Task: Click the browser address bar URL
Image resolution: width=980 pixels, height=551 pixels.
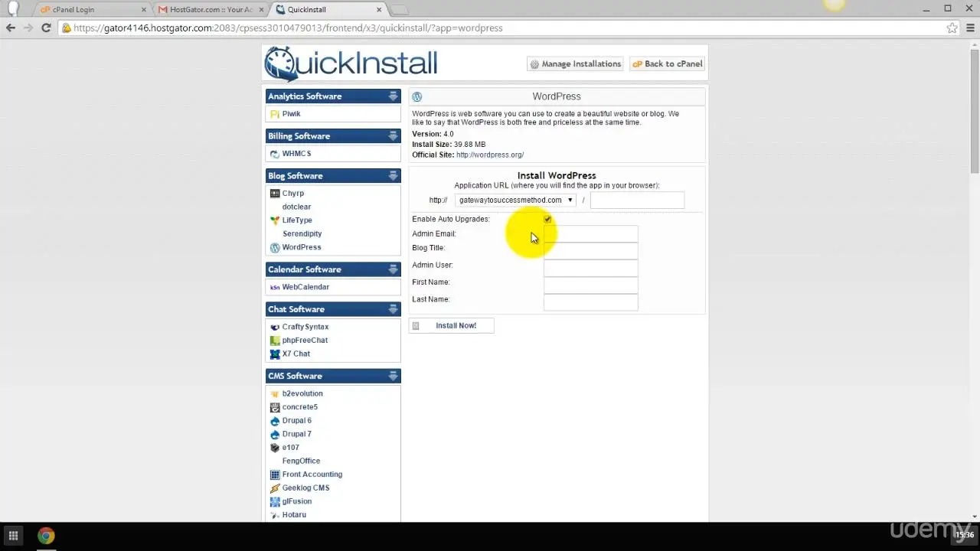Action: (x=288, y=28)
